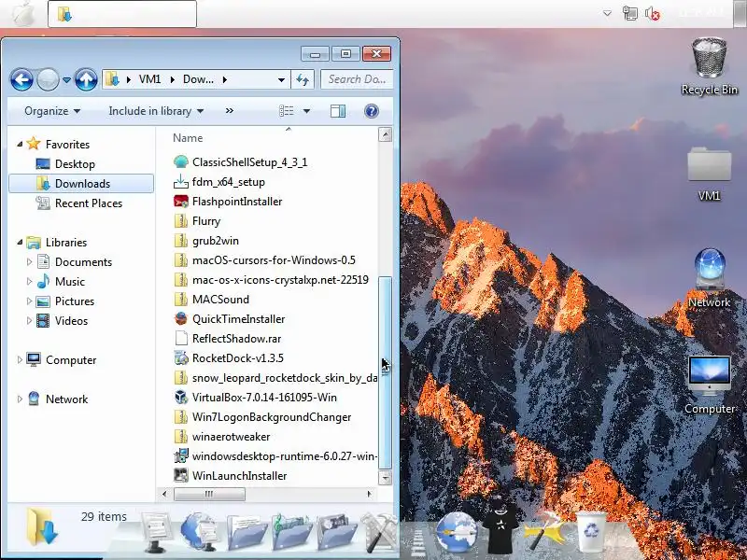Click the Dow... segment in the address bar
The height and width of the screenshot is (560, 747).
198,79
